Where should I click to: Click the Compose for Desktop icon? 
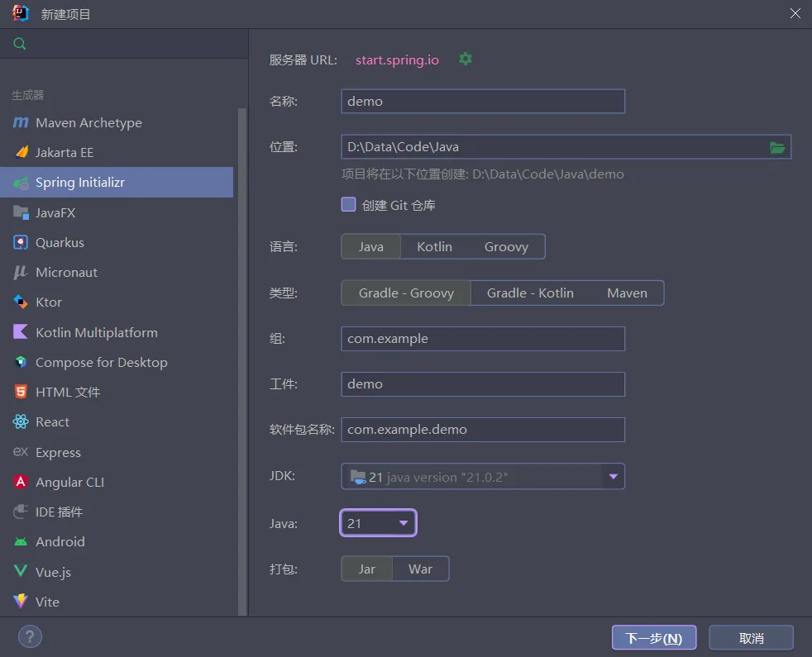pyautogui.click(x=21, y=362)
